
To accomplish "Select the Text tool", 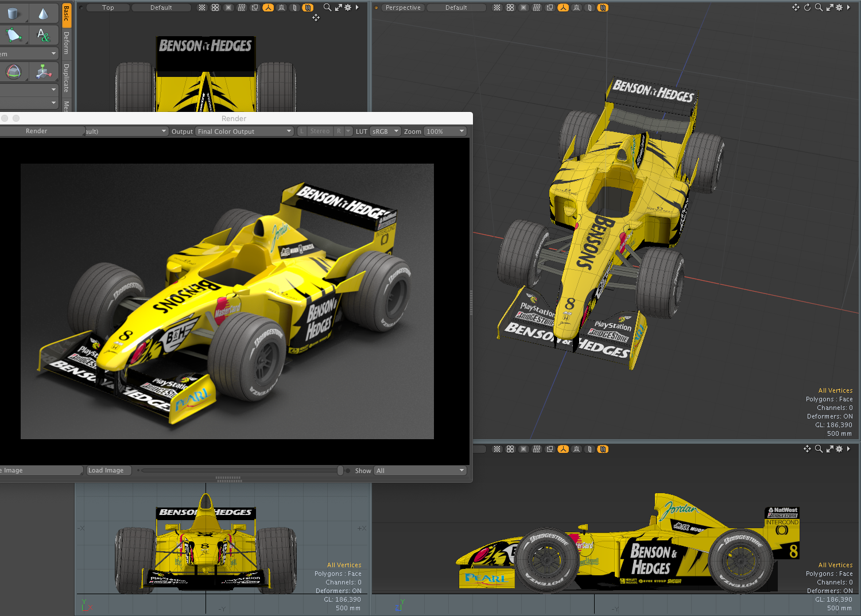I will 43,35.
